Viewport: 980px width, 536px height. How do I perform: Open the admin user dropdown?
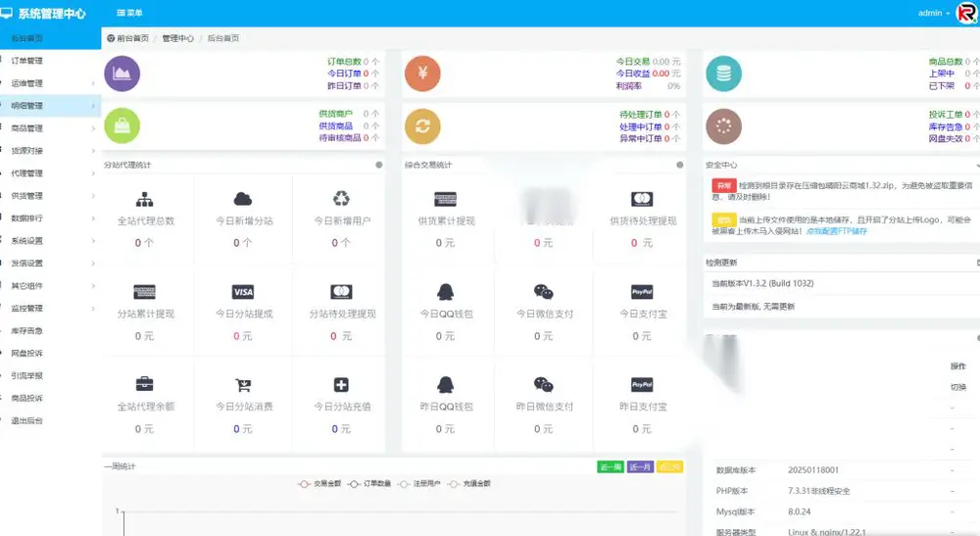click(x=934, y=13)
